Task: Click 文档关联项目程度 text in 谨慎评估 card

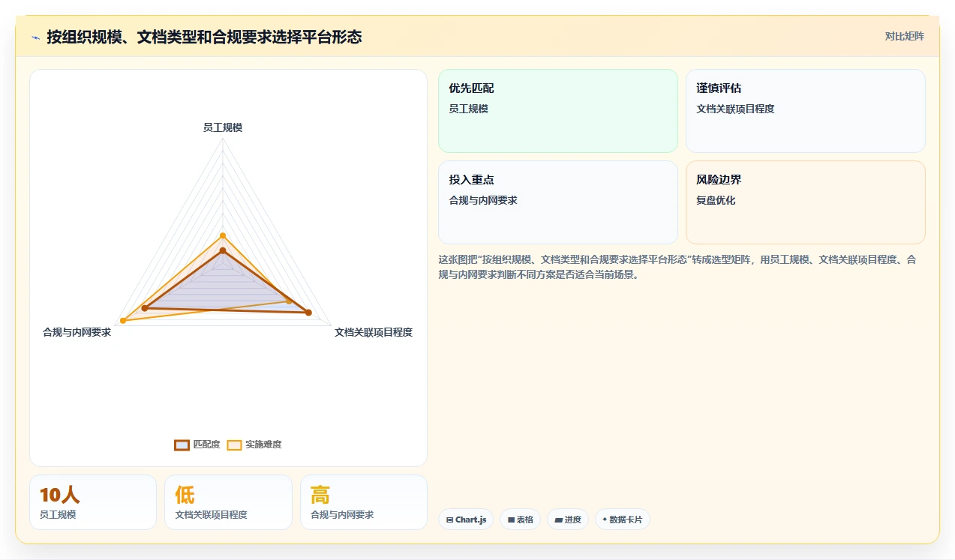Action: tap(735, 109)
